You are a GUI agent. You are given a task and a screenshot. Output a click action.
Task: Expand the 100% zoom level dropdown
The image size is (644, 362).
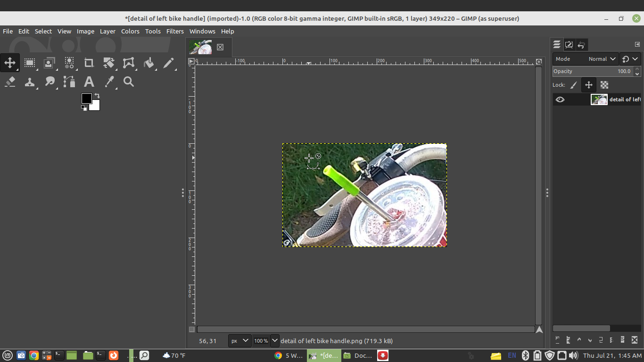pyautogui.click(x=274, y=341)
